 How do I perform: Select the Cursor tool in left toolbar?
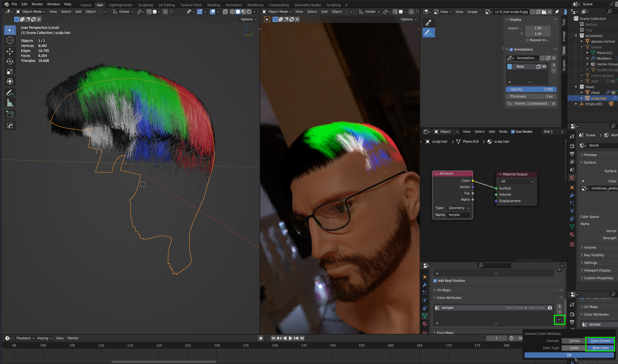point(10,41)
